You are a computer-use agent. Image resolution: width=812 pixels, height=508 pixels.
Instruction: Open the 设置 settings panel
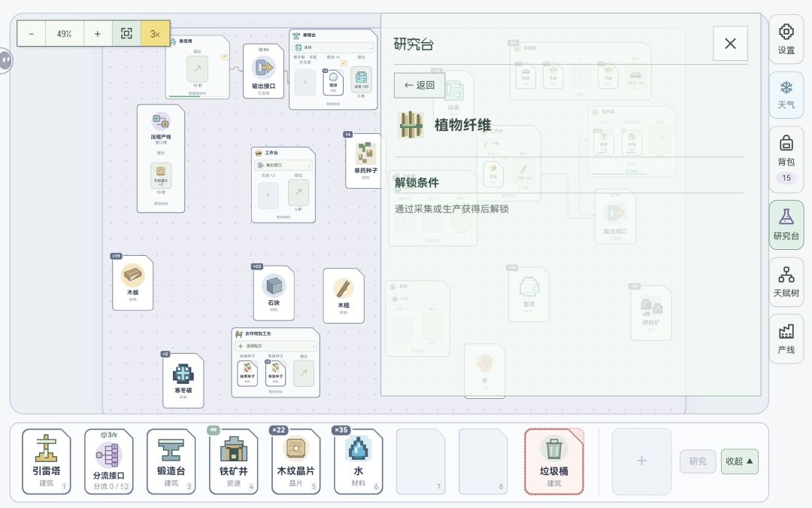pyautogui.click(x=786, y=38)
